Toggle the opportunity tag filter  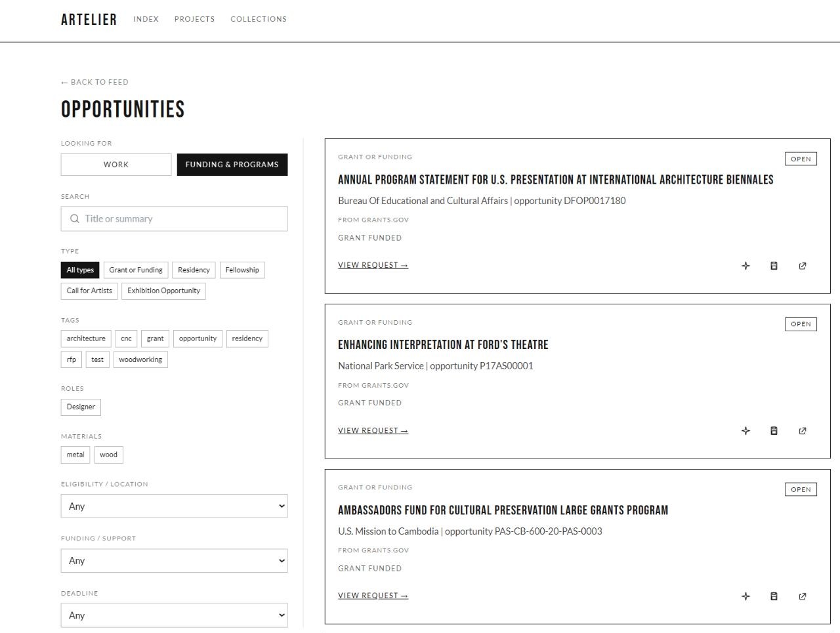198,338
